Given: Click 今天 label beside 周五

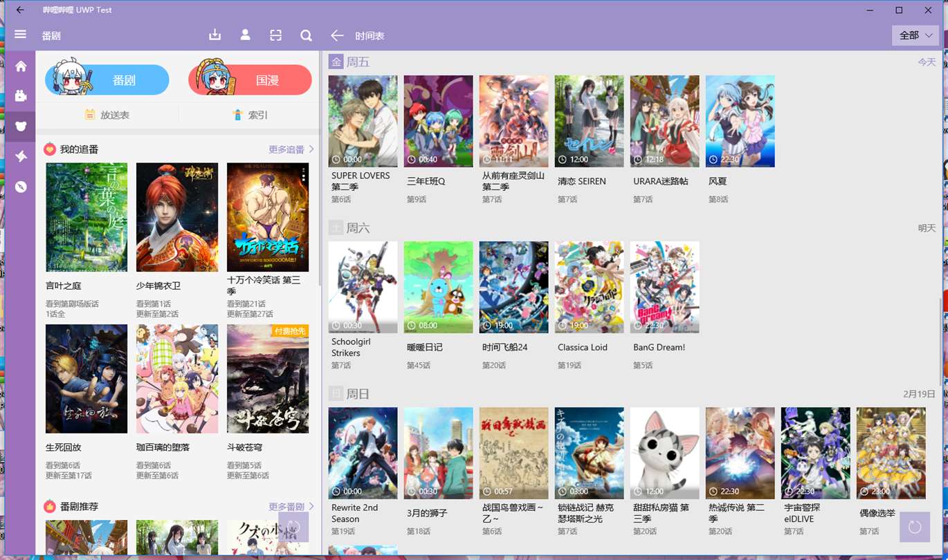Looking at the screenshot, I should [927, 62].
